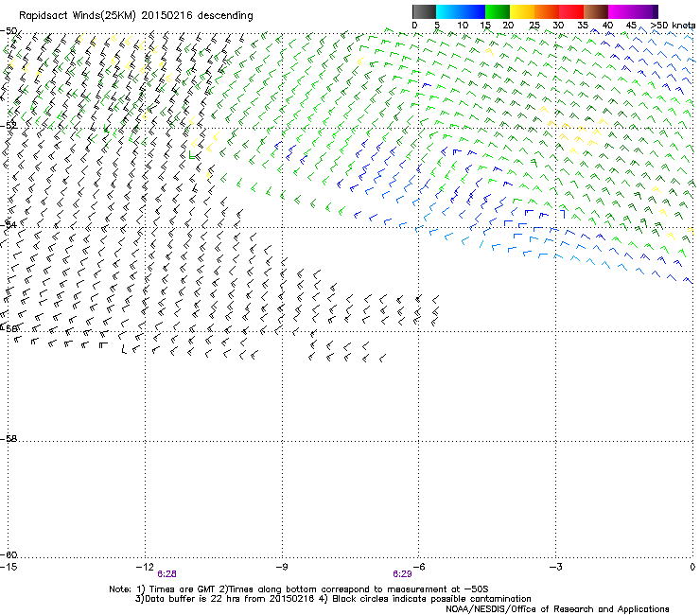Pick the magenta 40-45 knots legend color
Image resolution: width=700 pixels, height=615 pixels.
pos(621,11)
